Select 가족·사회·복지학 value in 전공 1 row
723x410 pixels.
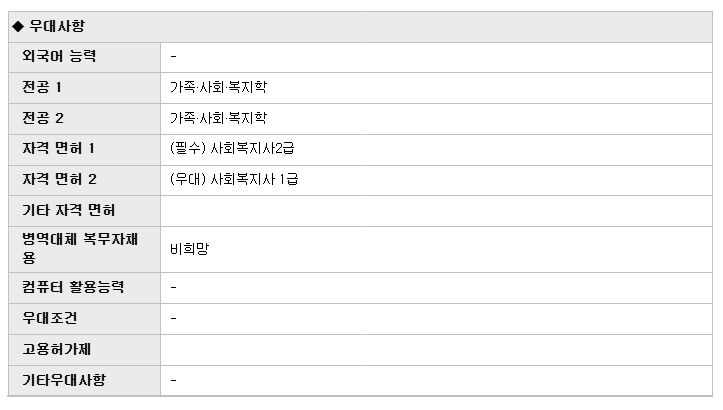(x=219, y=87)
